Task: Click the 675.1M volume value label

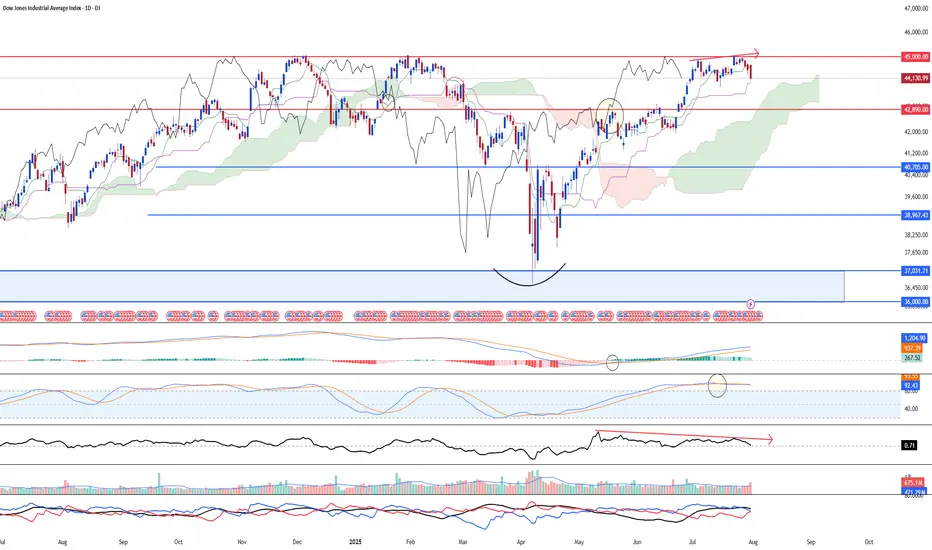Action: point(913,482)
